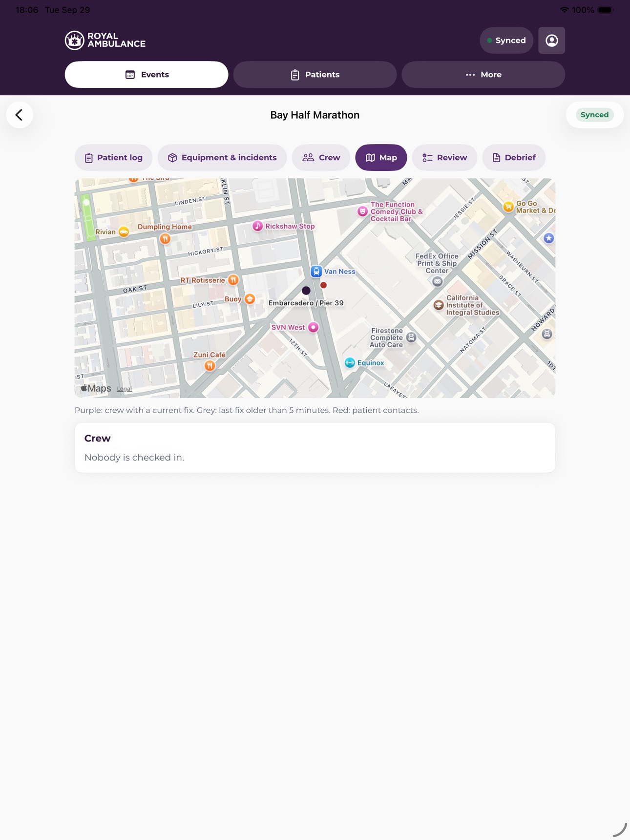Screen dimensions: 630x840
Task: Open the Crew section tab
Action: click(321, 158)
